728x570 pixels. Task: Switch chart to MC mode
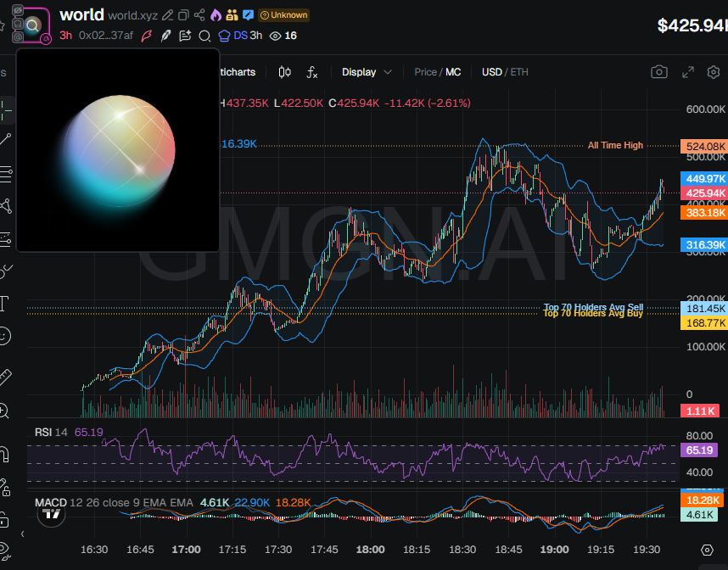pyautogui.click(x=453, y=72)
